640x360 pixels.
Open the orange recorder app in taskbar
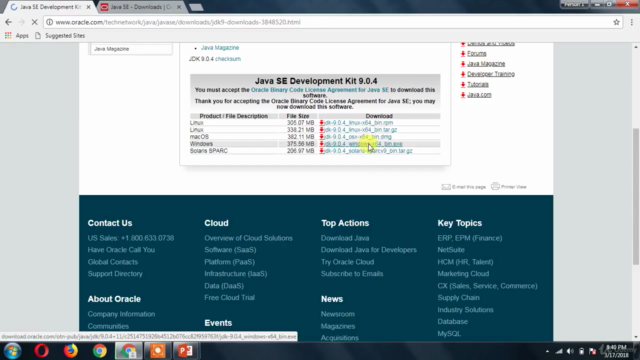[x=158, y=351]
